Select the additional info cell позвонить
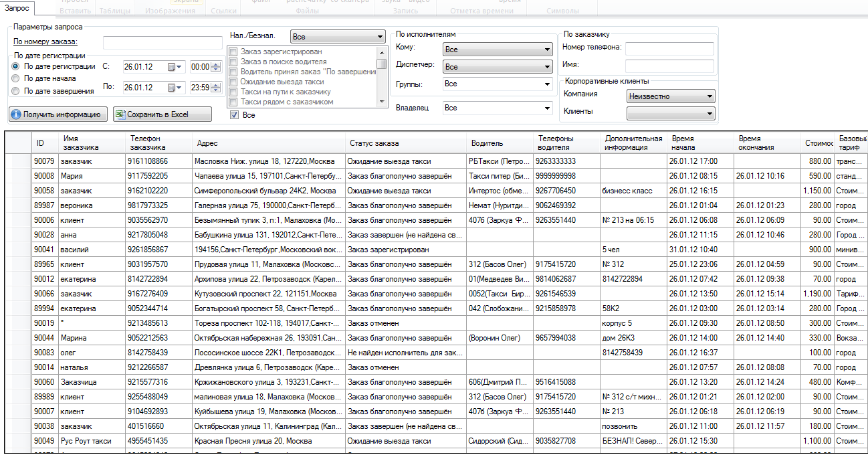Viewport: 868px width, 455px height. [x=633, y=426]
